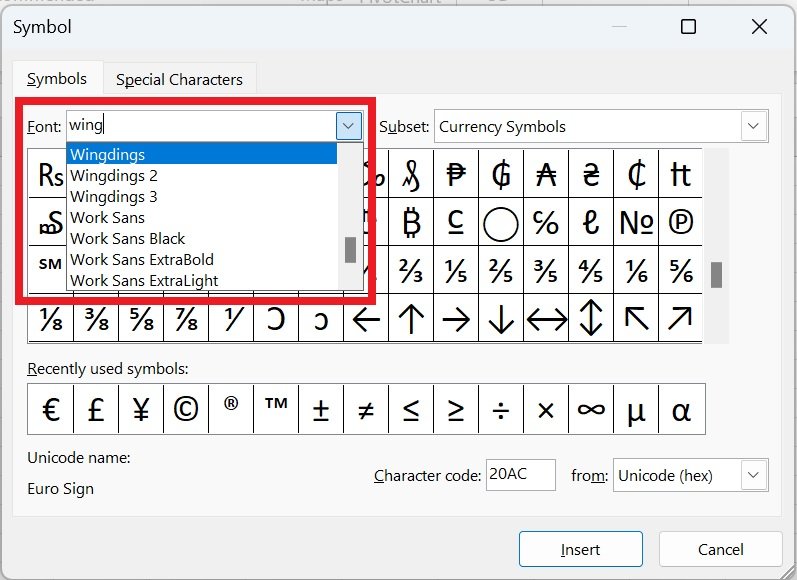
Task: Click the Character code field 20AC
Action: (x=520, y=475)
